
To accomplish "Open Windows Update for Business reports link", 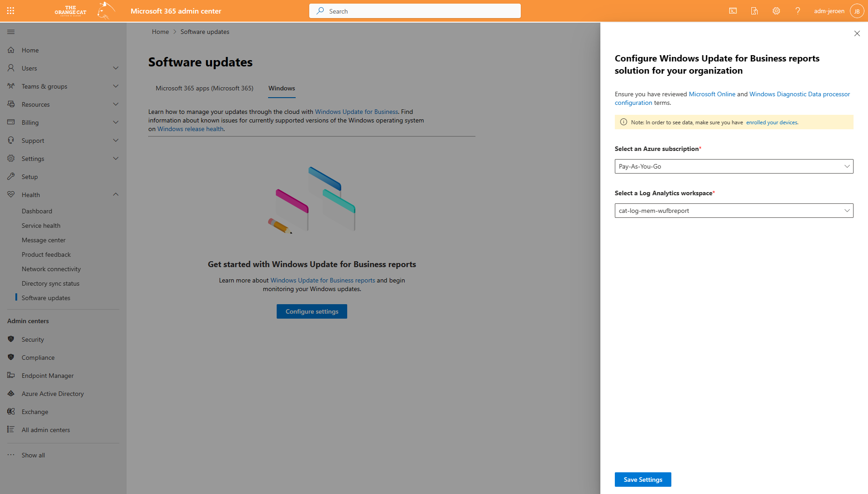I will coord(323,280).
